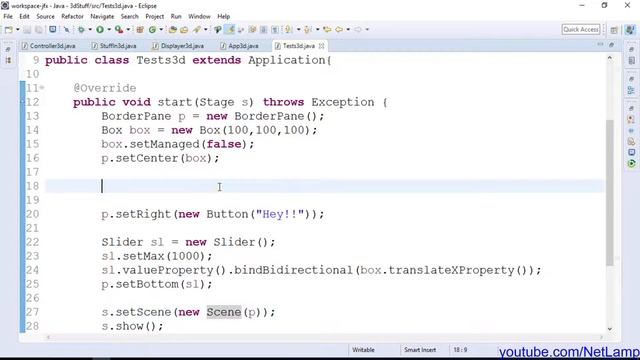Restore the left sidebar view stack
640x360 pixels.
coord(8,49)
